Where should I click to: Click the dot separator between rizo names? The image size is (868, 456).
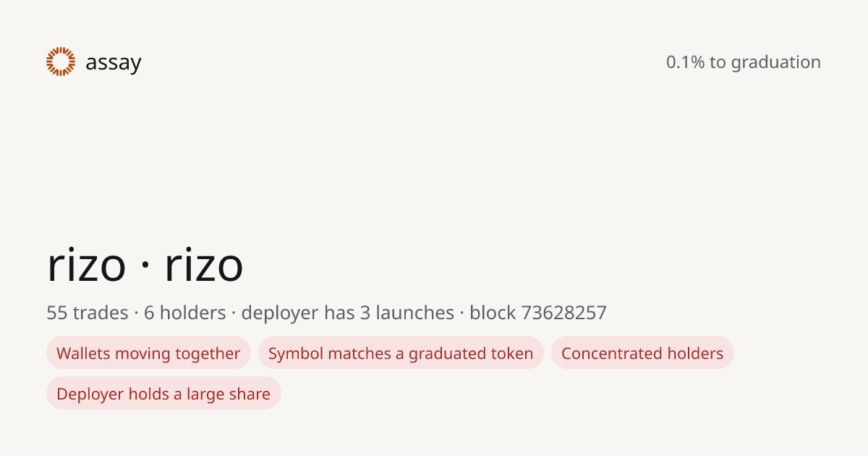[x=145, y=266]
